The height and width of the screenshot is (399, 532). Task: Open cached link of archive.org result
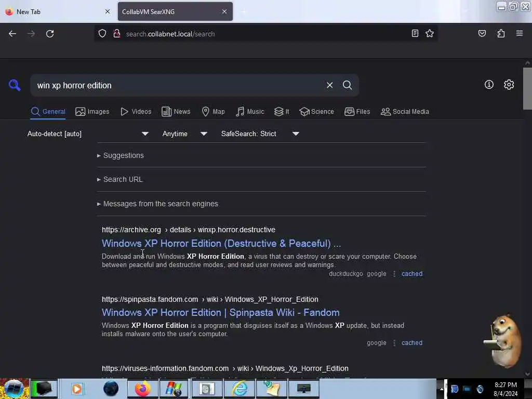point(412,274)
